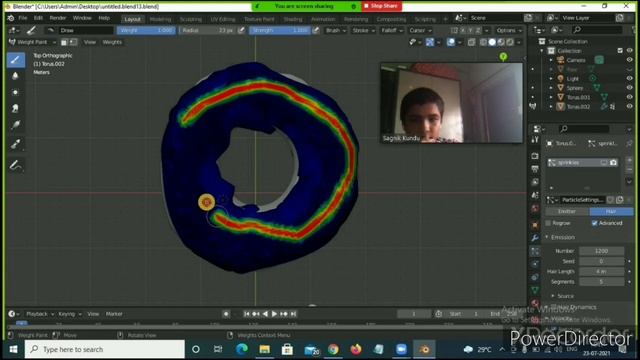Select the Annotate tool
Image resolution: width=640 pixels, height=360 pixels.
point(16,165)
